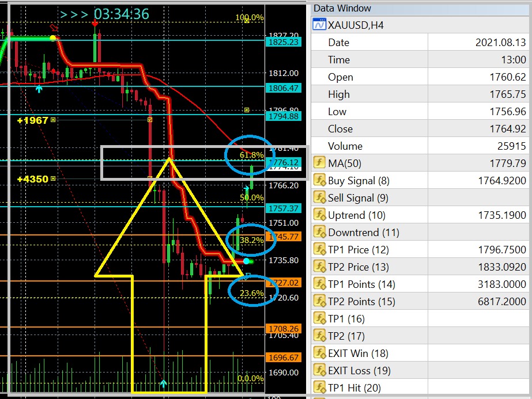The width and height of the screenshot is (532, 399).
Task: Click the red down arrow above the candles
Action: [95, 22]
